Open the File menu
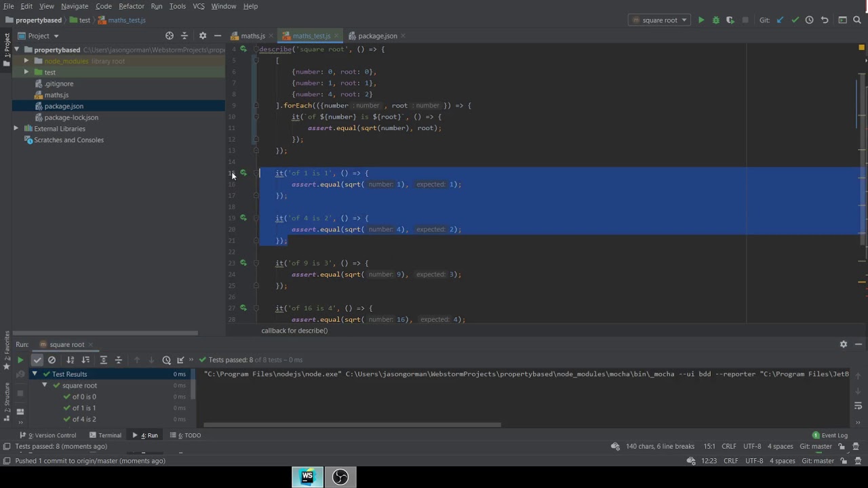This screenshot has width=868, height=488. coord(9,6)
